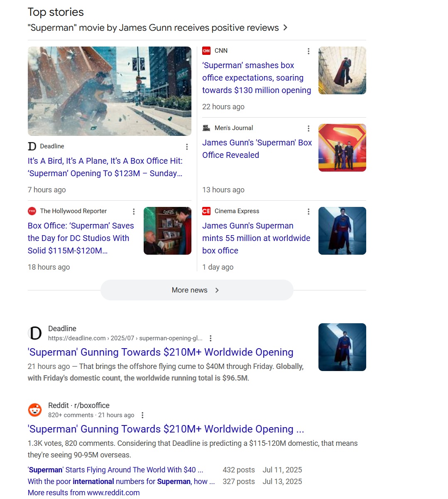Click the 'Top stories' heading
The image size is (448, 499).
(56, 12)
